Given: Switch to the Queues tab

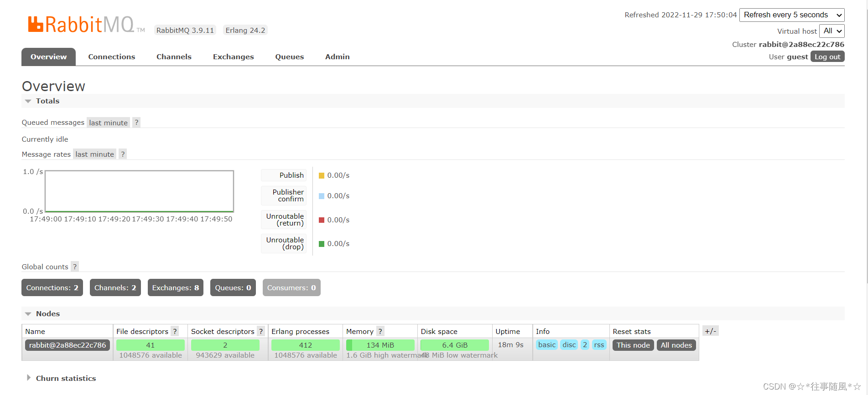Looking at the screenshot, I should point(290,57).
